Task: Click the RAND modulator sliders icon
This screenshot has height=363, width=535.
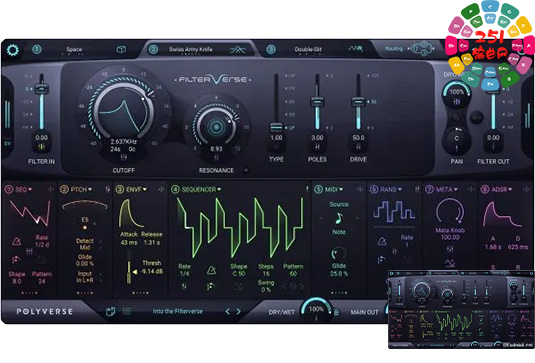Action: (x=417, y=189)
